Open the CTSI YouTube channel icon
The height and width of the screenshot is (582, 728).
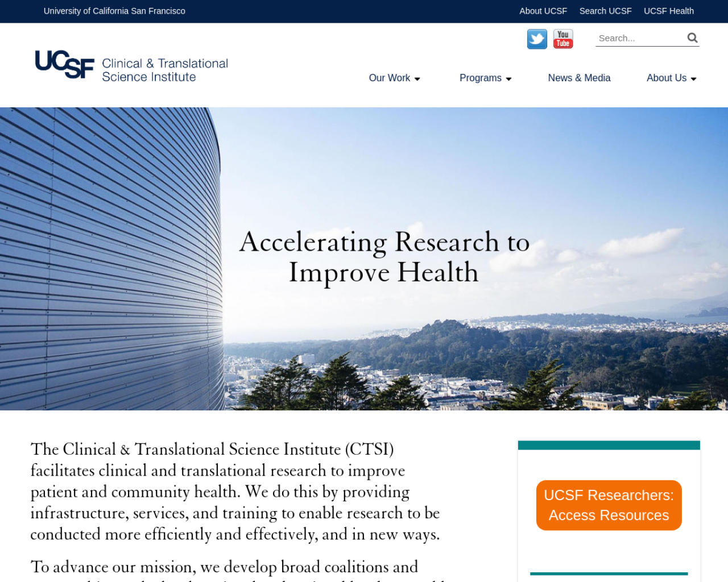coord(563,39)
